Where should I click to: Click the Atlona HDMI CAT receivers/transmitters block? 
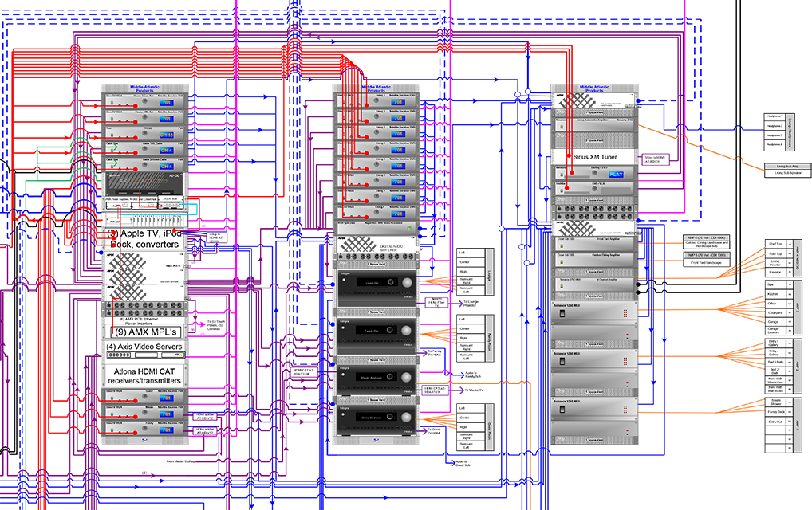tap(144, 376)
